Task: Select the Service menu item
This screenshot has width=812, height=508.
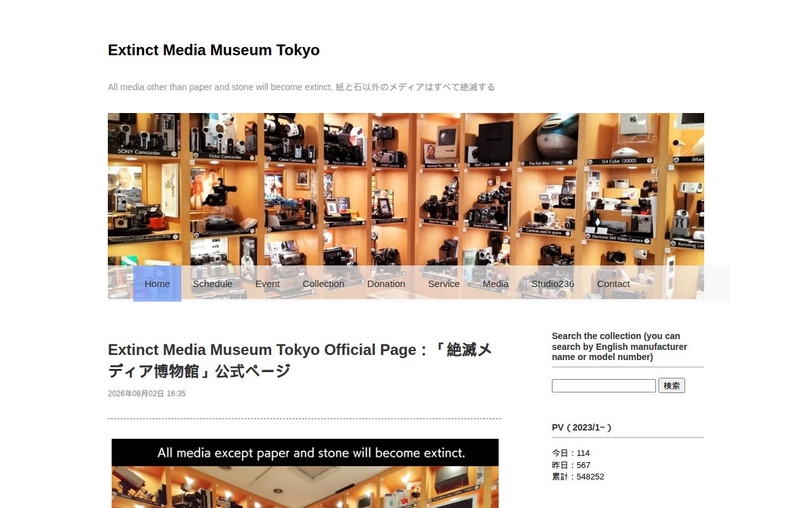Action: (444, 284)
